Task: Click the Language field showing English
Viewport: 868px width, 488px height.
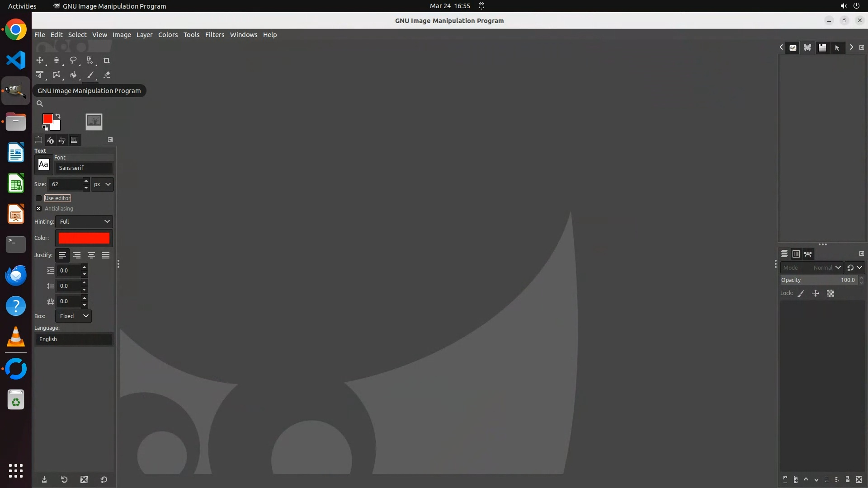Action: (x=74, y=339)
